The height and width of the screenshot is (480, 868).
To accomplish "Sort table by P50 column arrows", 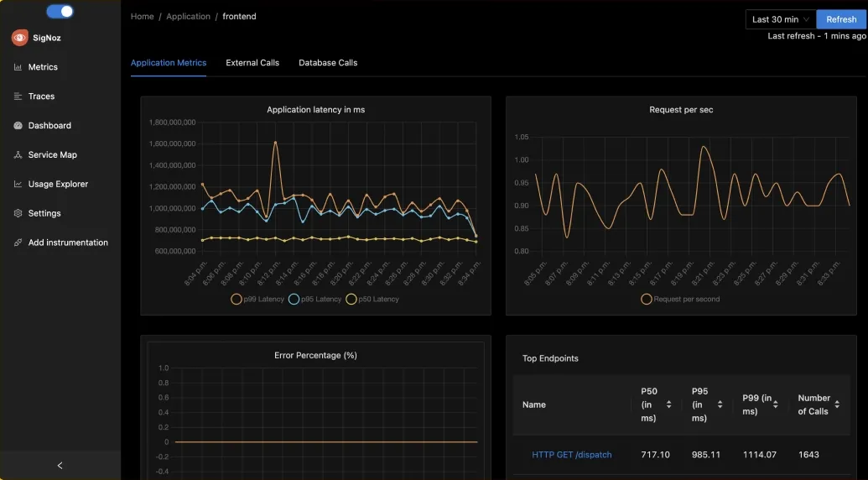I will [668, 404].
